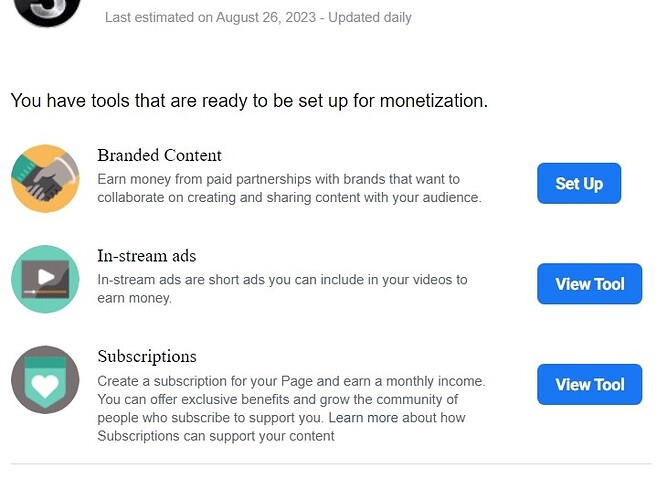Click the 'collaborate on creating and sharing content' line
Screen dimensions: 657x500
pos(289,197)
